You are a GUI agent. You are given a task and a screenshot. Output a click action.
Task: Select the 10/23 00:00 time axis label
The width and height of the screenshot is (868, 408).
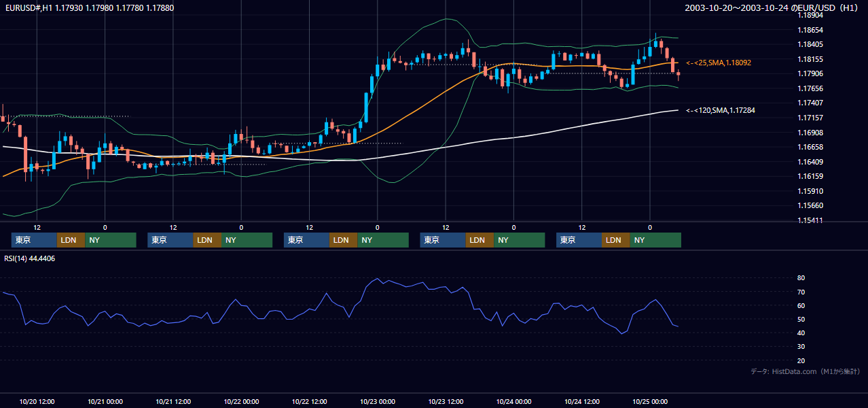coord(378,401)
